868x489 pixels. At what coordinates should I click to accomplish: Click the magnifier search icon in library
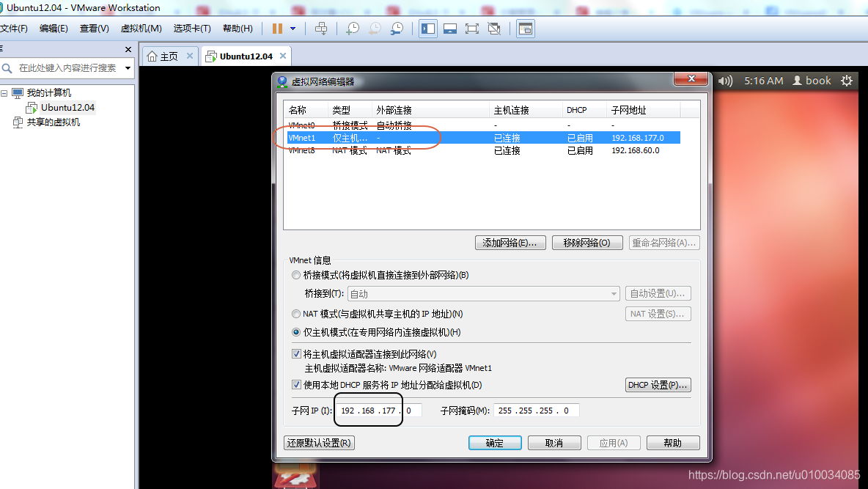pyautogui.click(x=7, y=68)
